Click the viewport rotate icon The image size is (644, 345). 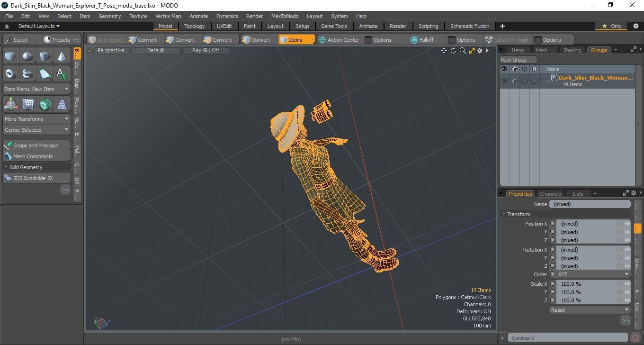click(x=453, y=51)
